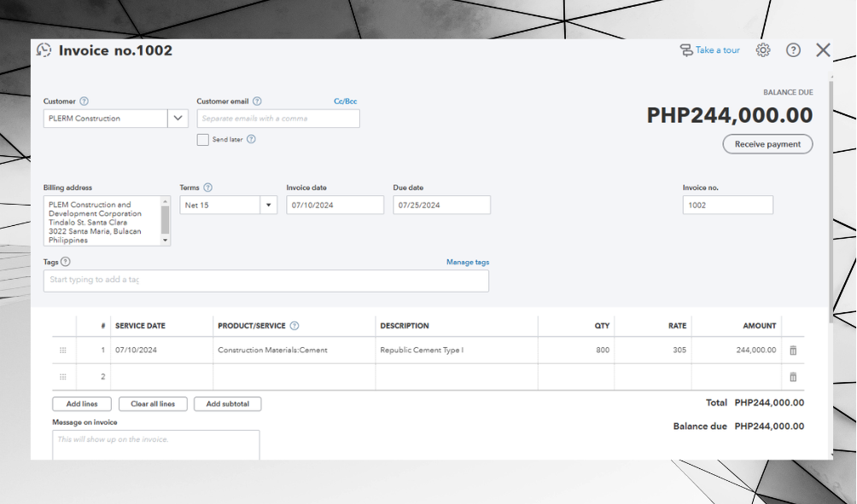Image resolution: width=857 pixels, height=504 pixels.
Task: Click the Invoice date field
Action: 335,206
